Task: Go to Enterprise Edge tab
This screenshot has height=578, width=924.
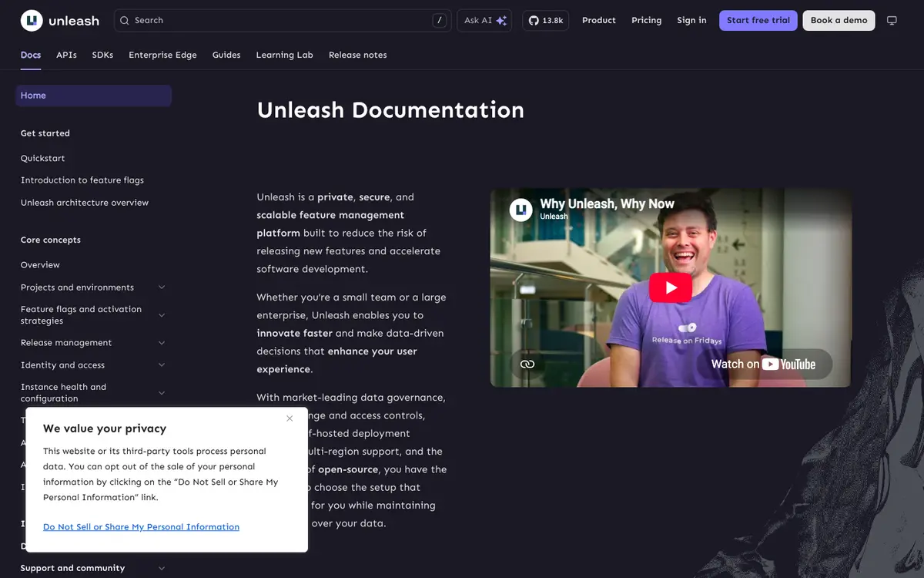Action: [x=162, y=55]
